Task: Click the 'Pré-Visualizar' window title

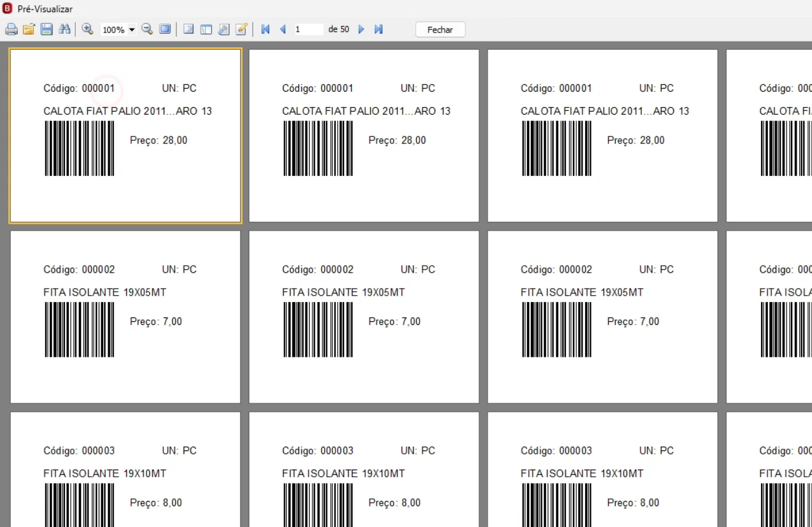Action: pyautogui.click(x=45, y=9)
